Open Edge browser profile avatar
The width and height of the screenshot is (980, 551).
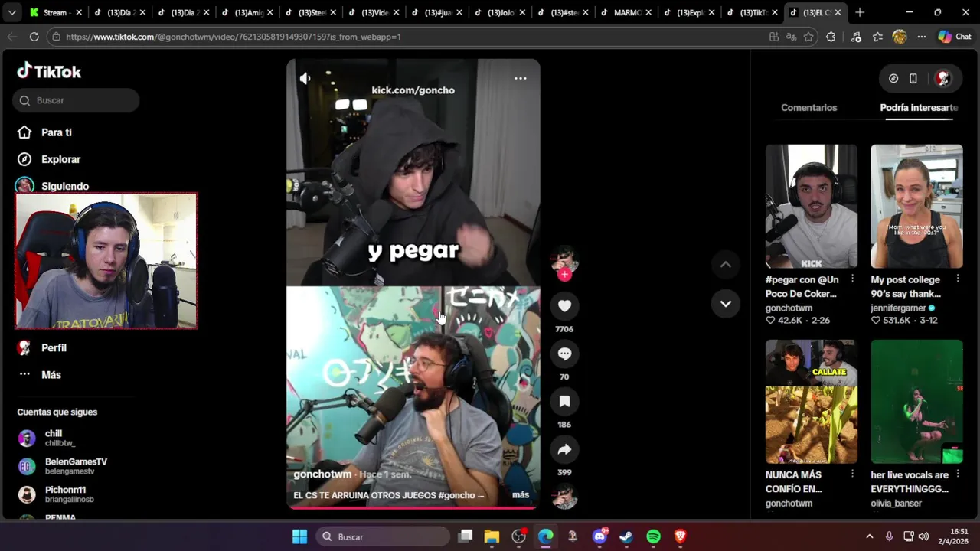900,37
